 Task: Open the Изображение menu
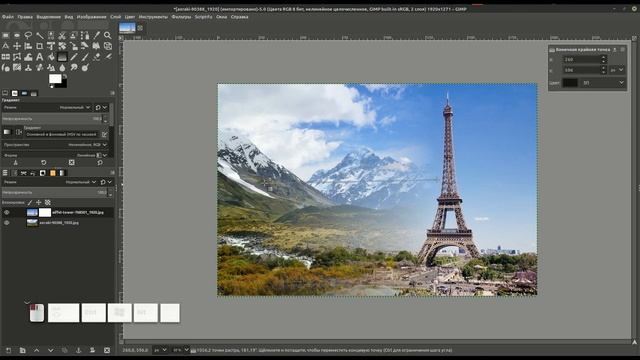pos(91,17)
